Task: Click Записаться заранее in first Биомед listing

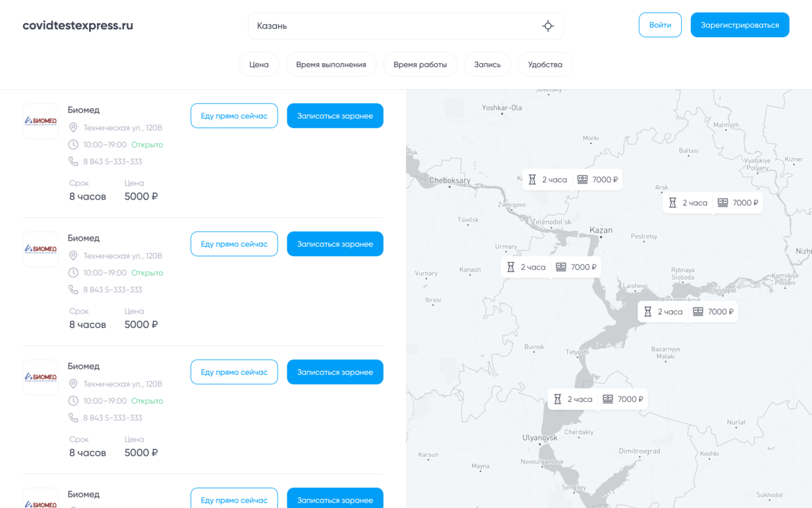Action: [x=335, y=116]
